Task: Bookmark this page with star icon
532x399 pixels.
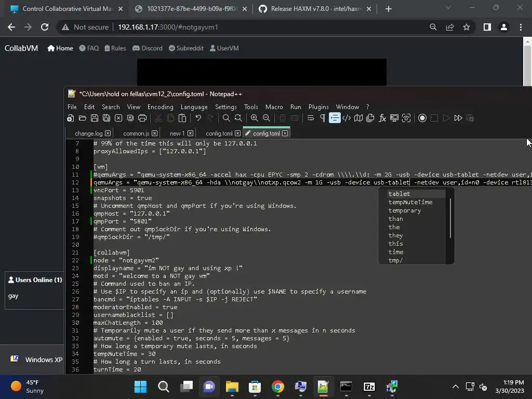Action: (467, 27)
